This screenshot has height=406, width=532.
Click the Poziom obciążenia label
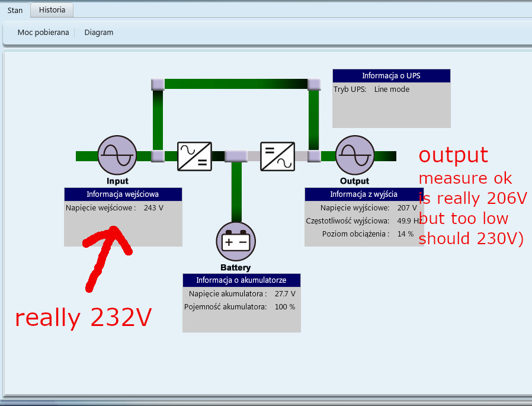tap(355, 234)
